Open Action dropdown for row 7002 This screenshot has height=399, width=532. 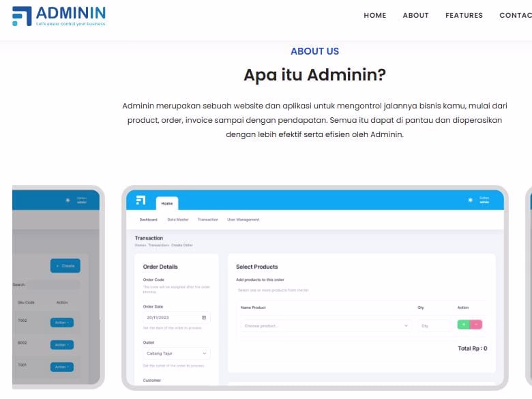click(62, 323)
